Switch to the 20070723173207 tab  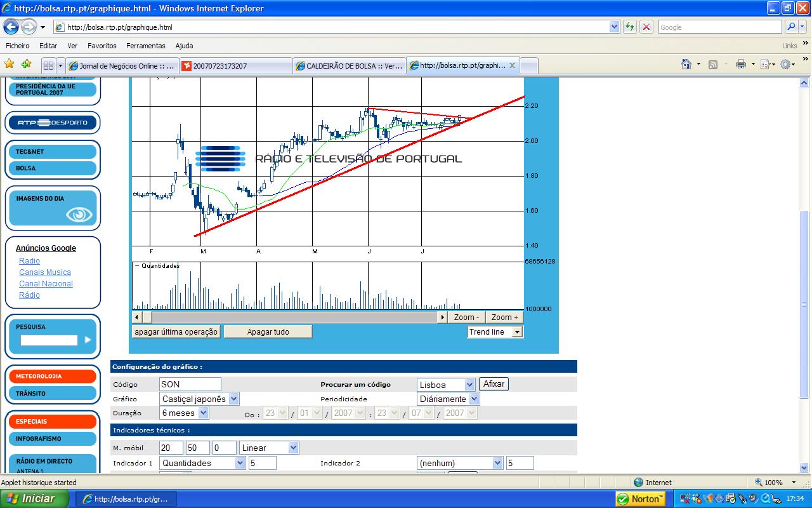(236, 65)
